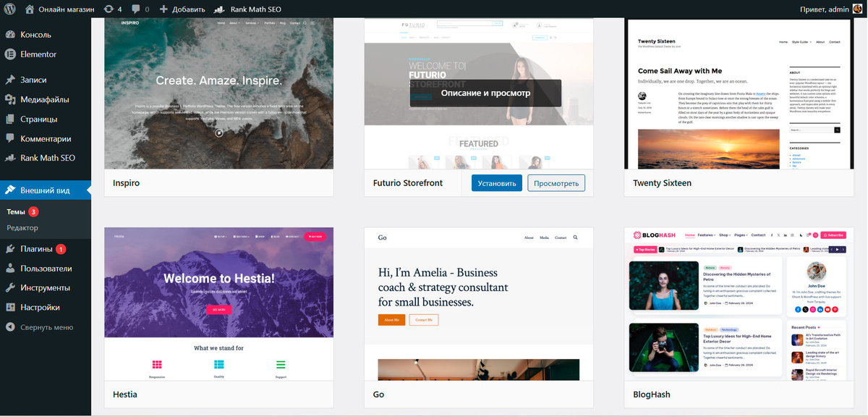The height and width of the screenshot is (417, 868).
Task: Open Hestia theme screenshot
Action: tap(219, 303)
